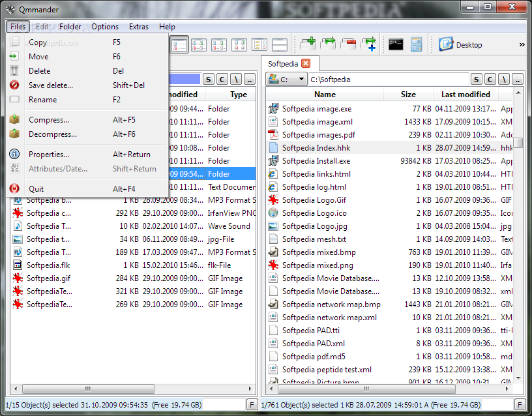Click the first panel view mode icon
Viewport: 532px width, 416px height.
tap(179, 45)
